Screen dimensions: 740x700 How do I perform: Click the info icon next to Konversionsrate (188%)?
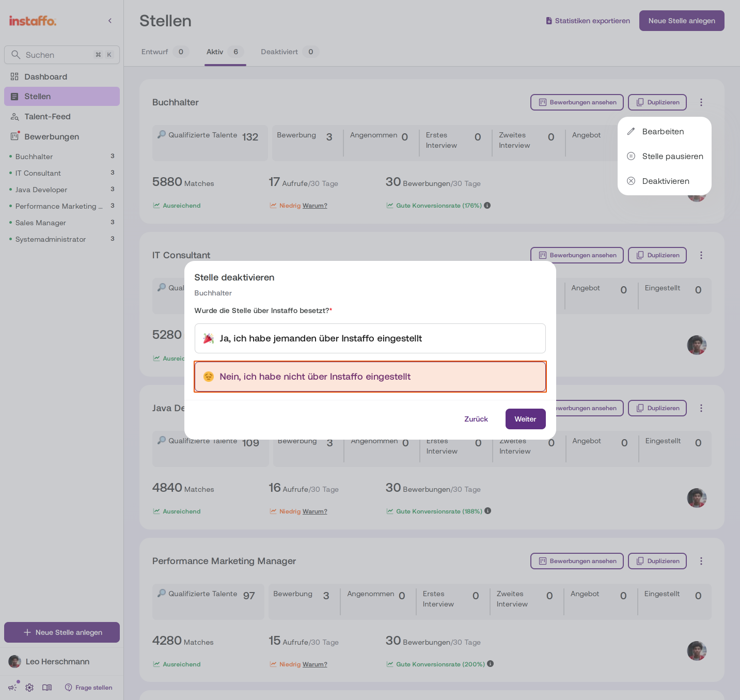[x=487, y=511]
